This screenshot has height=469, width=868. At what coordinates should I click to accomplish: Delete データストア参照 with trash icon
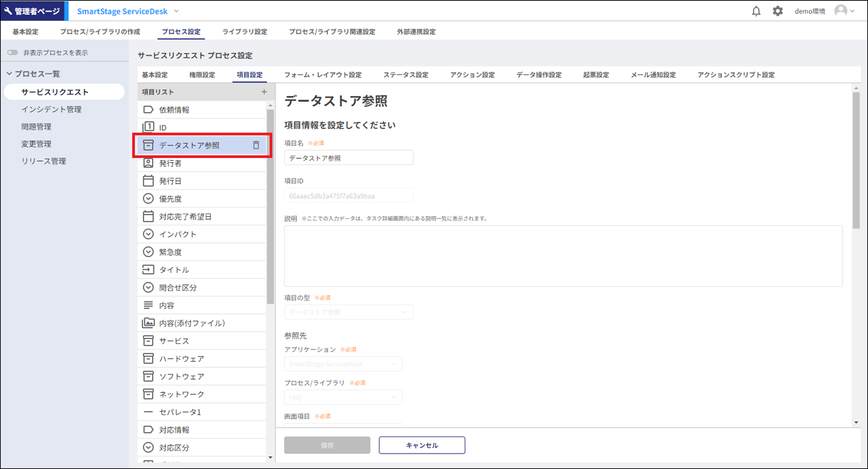(x=256, y=145)
